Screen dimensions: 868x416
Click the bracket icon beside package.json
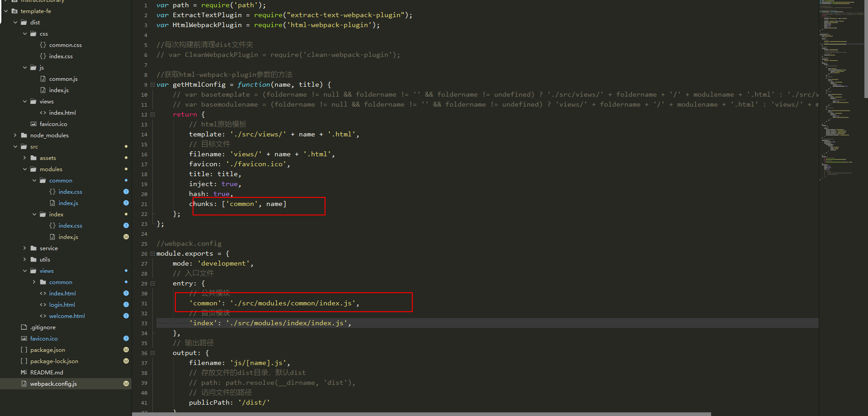point(24,350)
